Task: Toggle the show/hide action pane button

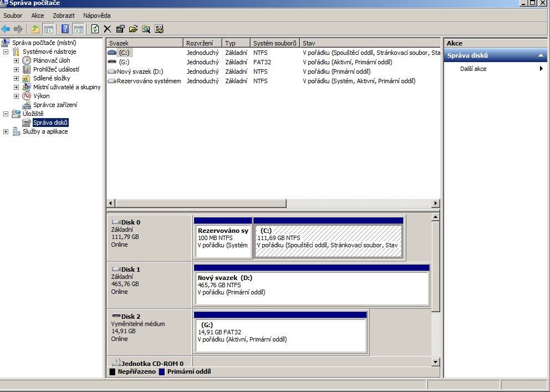Action: pos(78,29)
